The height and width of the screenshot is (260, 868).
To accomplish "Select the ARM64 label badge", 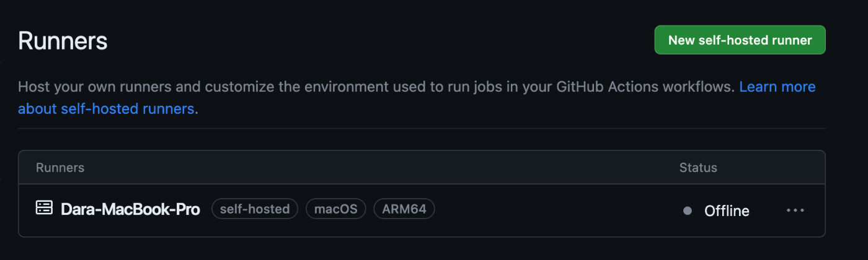I will coord(404,209).
